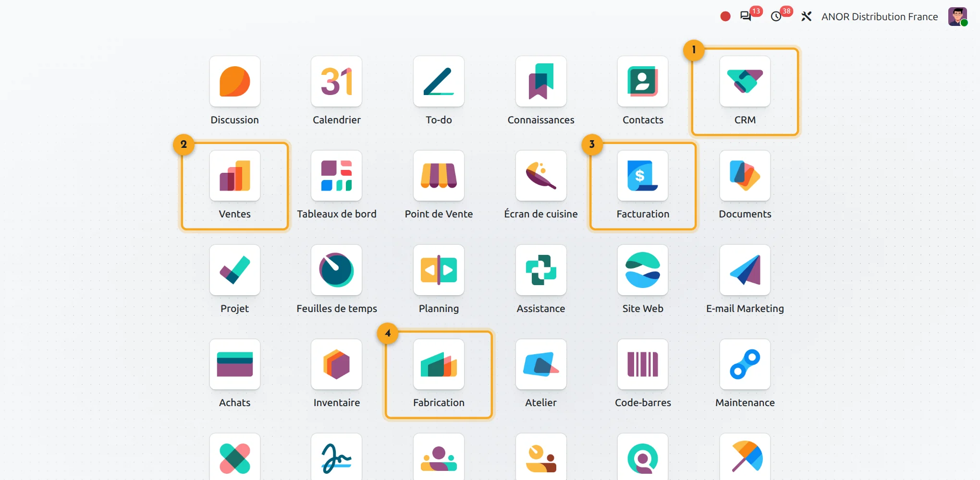Open the app with the purple person group icon
Image resolution: width=980 pixels, height=480 pixels.
[439, 457]
